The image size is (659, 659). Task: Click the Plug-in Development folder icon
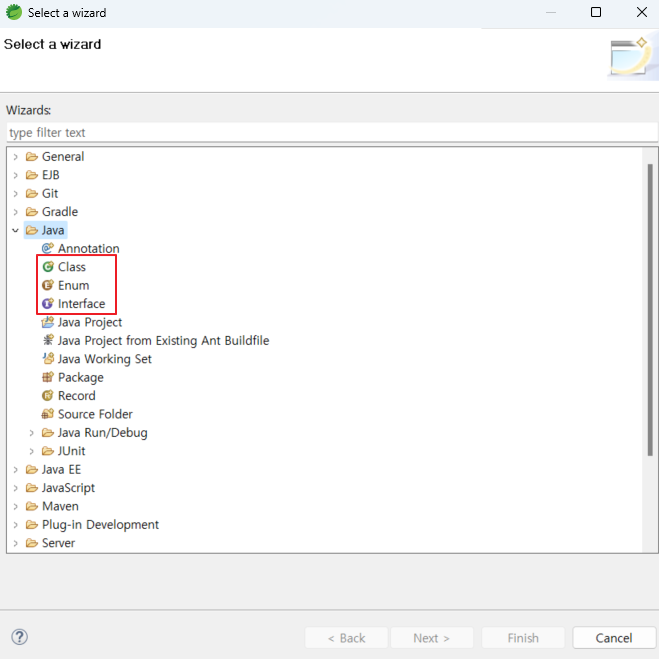click(32, 525)
